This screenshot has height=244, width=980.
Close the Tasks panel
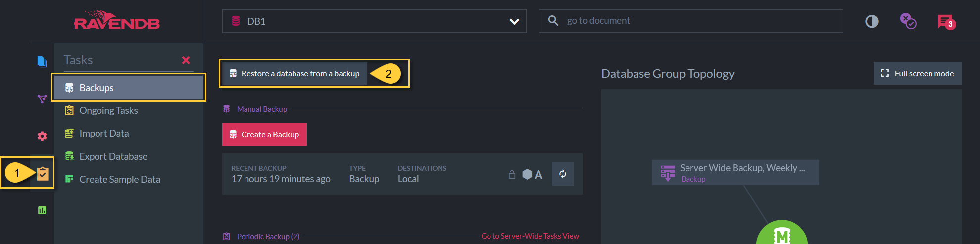[x=186, y=60]
